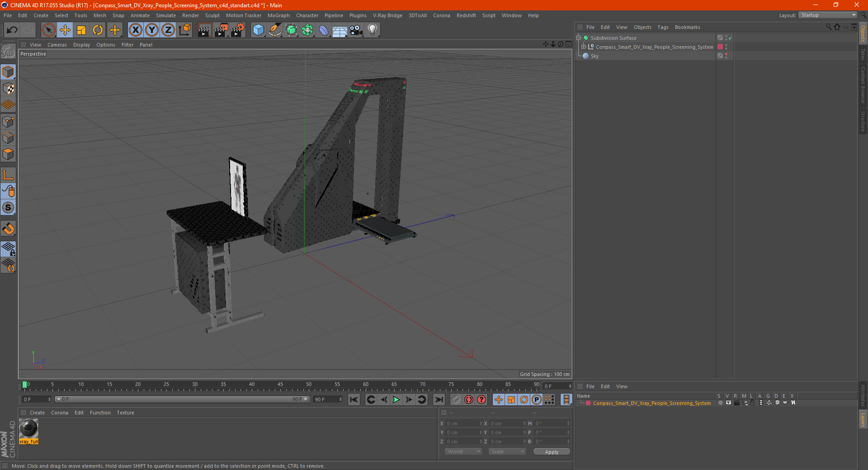Enable the Texture mode in left sidebar
The width and height of the screenshot is (868, 470).
pos(8,89)
